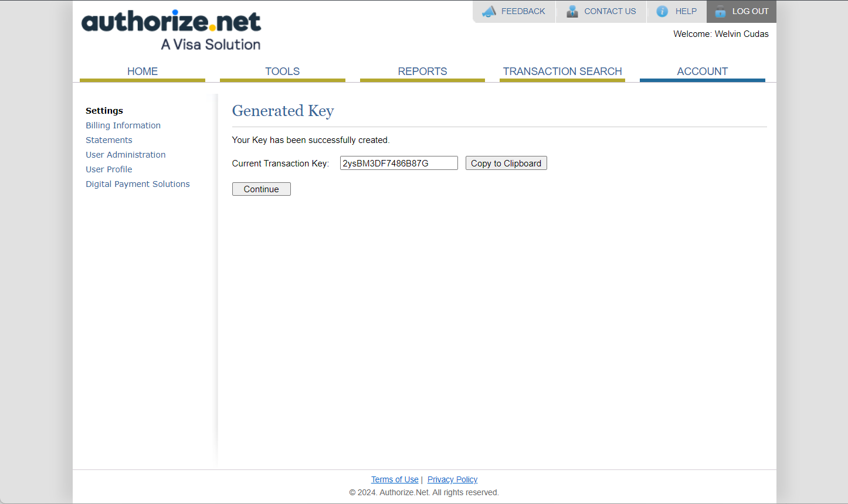This screenshot has width=848, height=504.
Task: Click the Generated Key heading
Action: tap(283, 111)
